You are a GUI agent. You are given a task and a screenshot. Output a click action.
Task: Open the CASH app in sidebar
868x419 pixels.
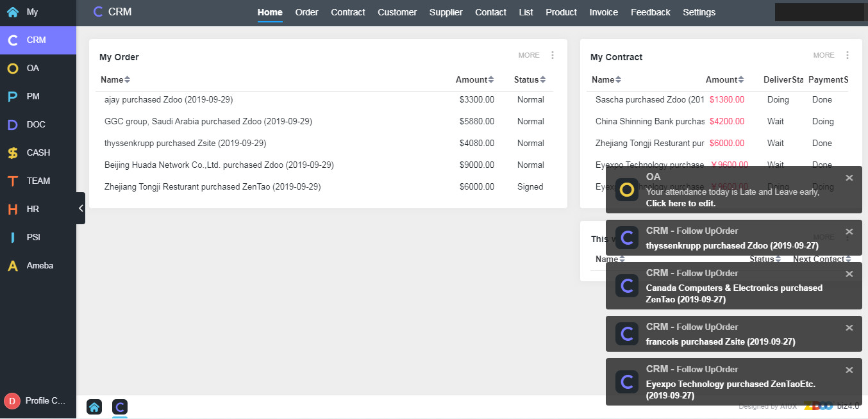[x=38, y=152]
